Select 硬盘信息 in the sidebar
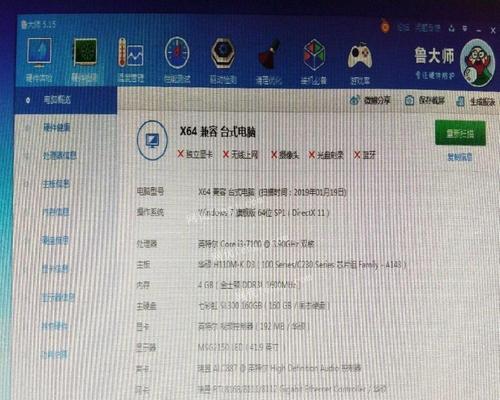 click(x=55, y=240)
